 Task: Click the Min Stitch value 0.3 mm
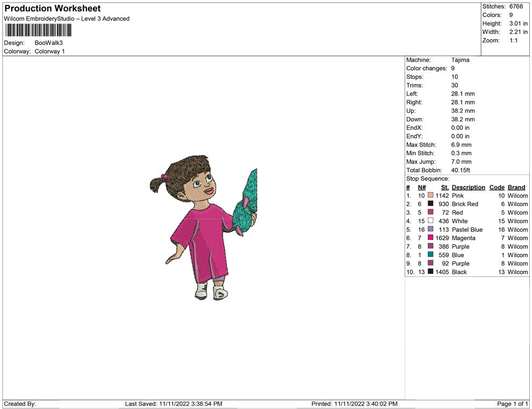click(461, 153)
